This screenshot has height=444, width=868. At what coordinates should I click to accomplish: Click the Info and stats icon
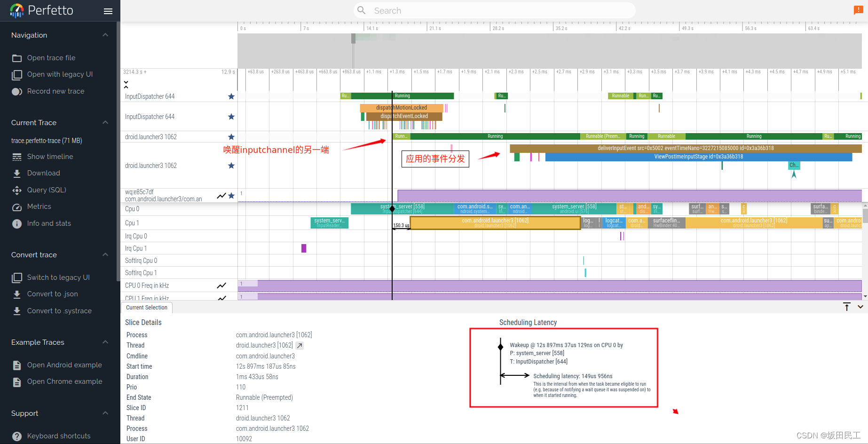pos(17,223)
